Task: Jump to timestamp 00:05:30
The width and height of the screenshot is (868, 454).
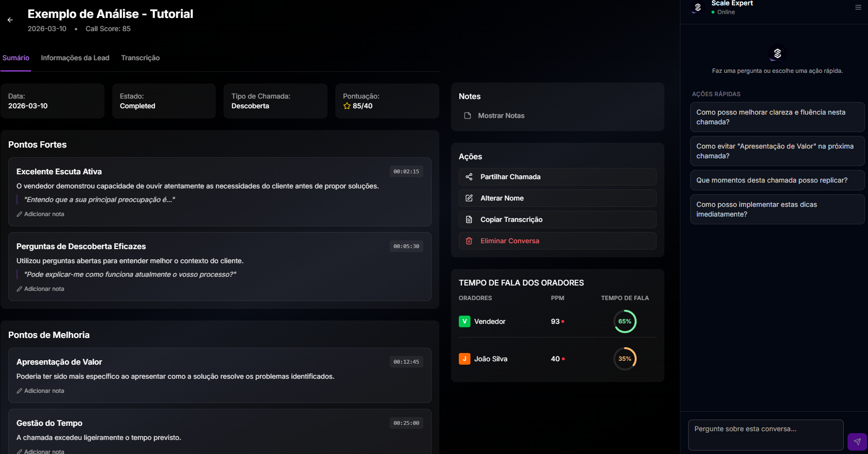Action: point(406,246)
